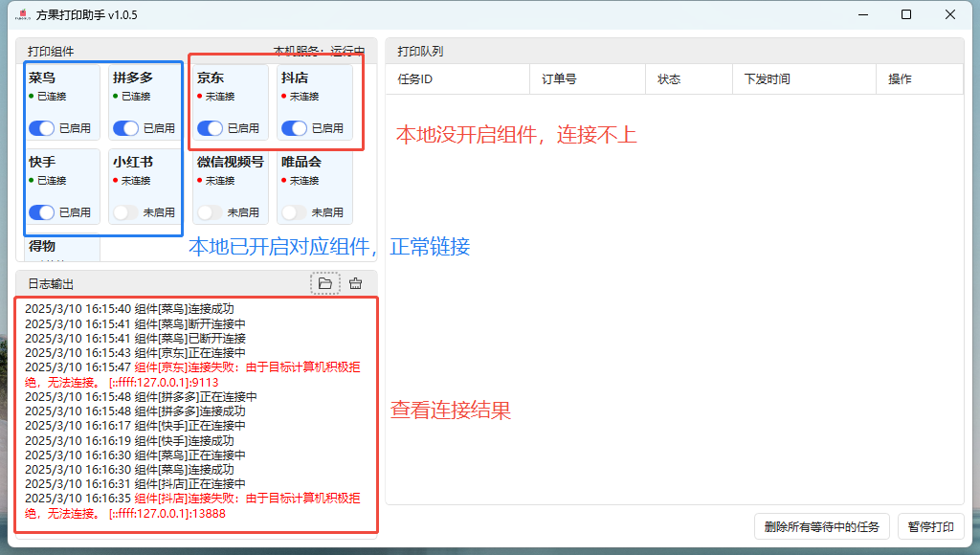
Task: Select the 京东 card title
Action: coord(211,78)
